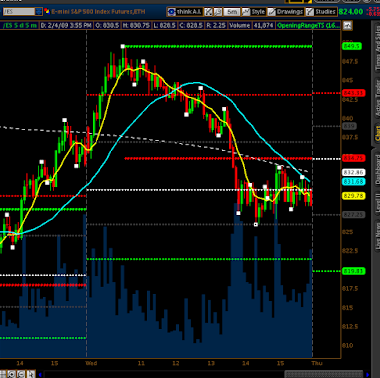Click the maximize chart arrows icon
The image size is (380, 378).
point(208,12)
